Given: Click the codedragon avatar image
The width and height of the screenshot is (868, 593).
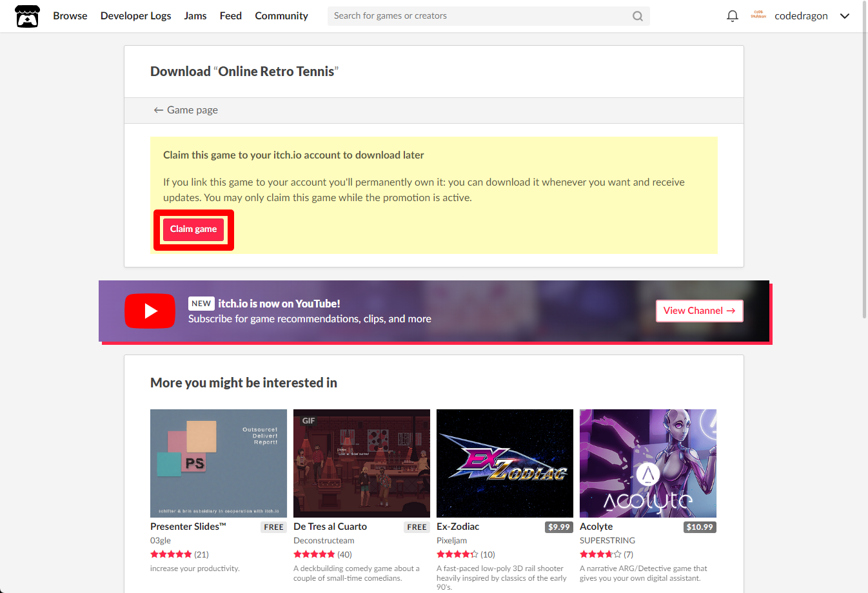Looking at the screenshot, I should [x=758, y=15].
